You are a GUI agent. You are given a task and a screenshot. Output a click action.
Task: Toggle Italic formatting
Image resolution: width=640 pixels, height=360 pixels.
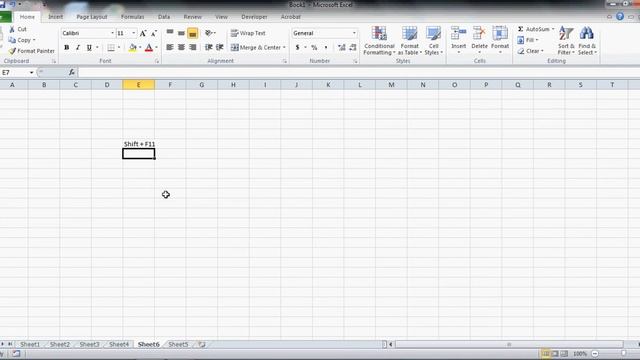pyautogui.click(x=78, y=48)
